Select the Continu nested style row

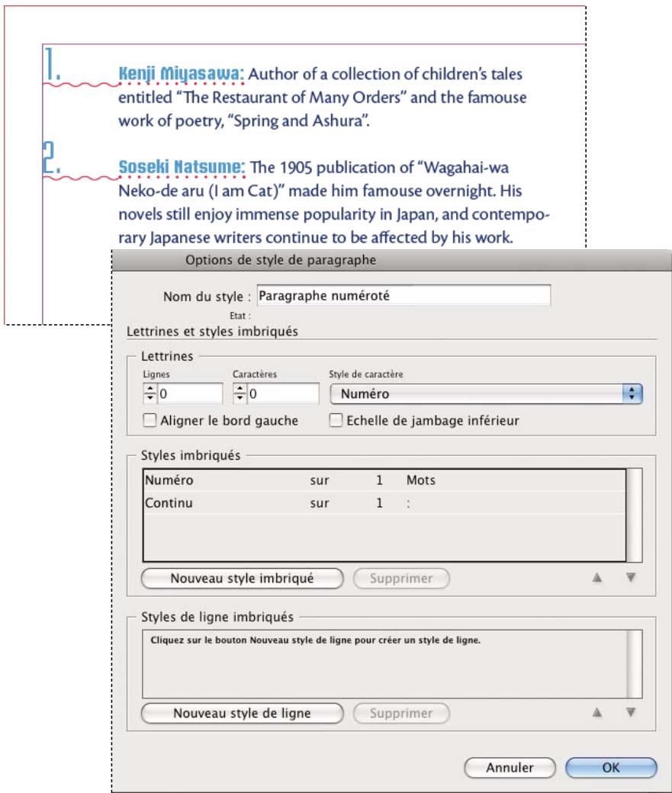click(x=384, y=502)
